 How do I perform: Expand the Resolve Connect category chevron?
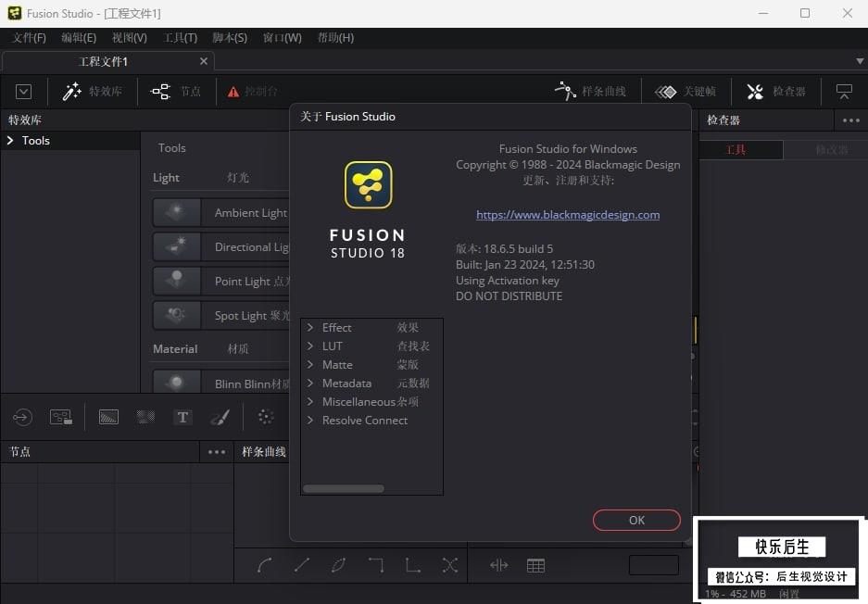tap(310, 421)
